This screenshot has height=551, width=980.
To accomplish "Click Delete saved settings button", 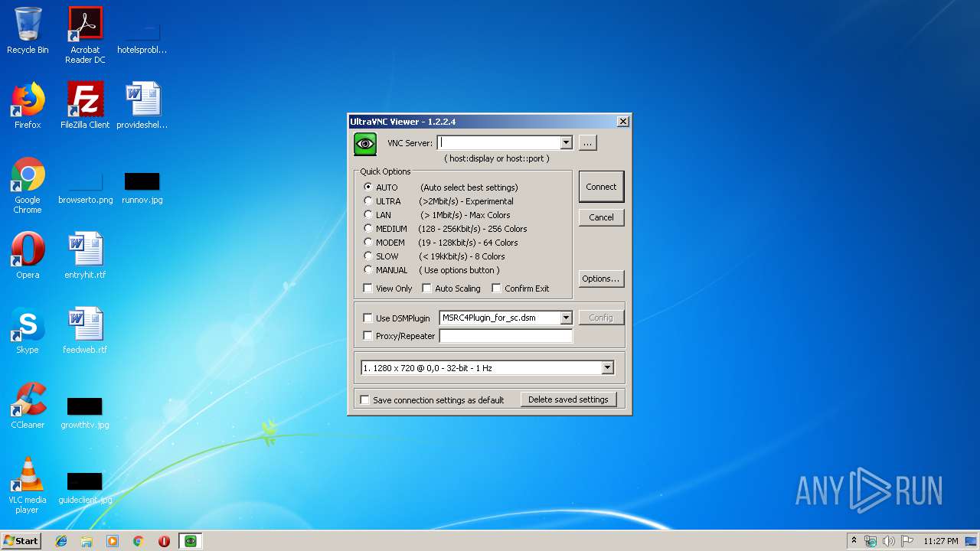I will click(x=568, y=399).
